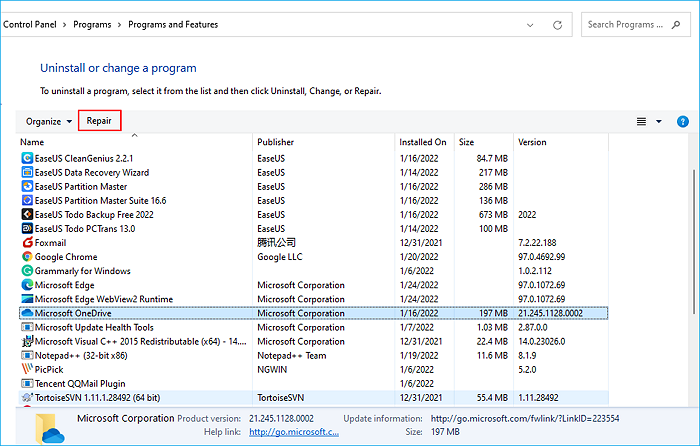Click the EaseUS Partition Master Suite 16.6 icon
This screenshot has height=446, width=700.
[27, 200]
